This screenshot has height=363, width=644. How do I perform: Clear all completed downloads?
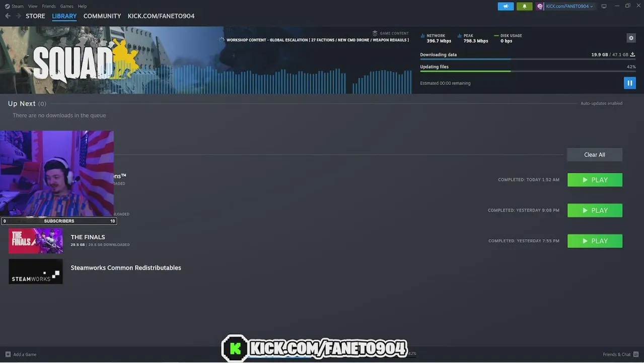click(594, 155)
